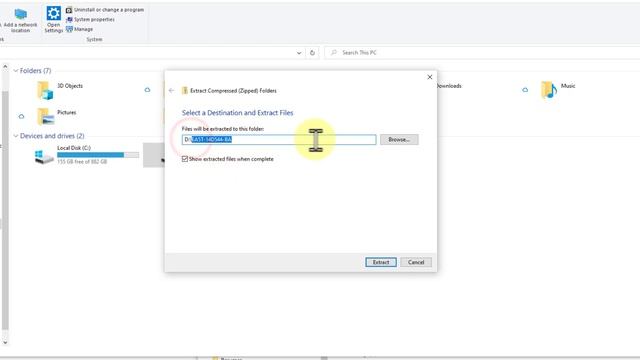Collapse the Folders (7) group
This screenshot has height=360, width=640.
(x=16, y=71)
